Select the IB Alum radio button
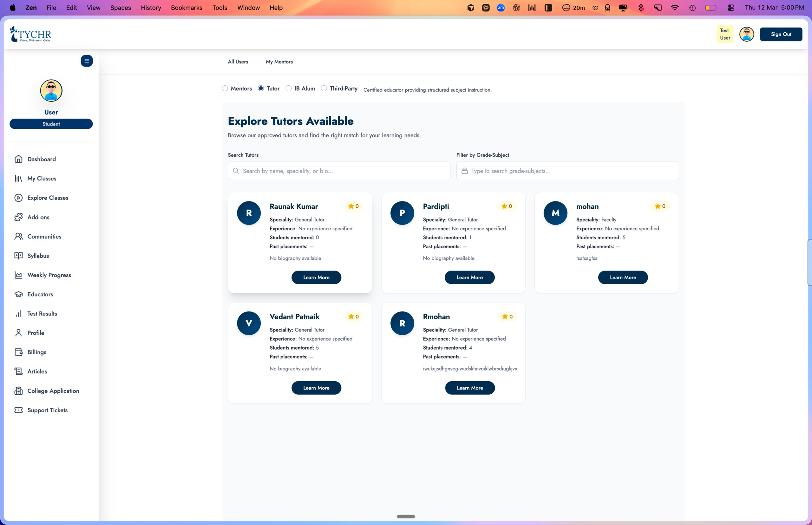The width and height of the screenshot is (812, 525). 289,88
